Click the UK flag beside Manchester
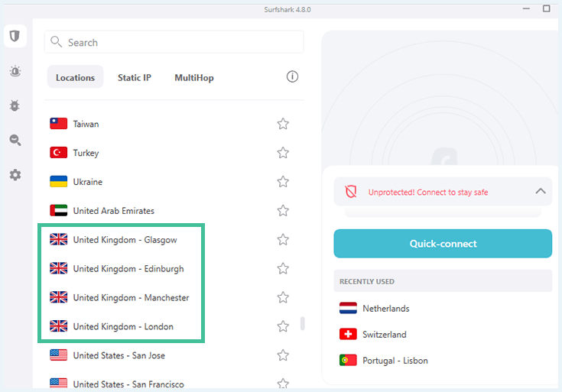 pyautogui.click(x=58, y=297)
